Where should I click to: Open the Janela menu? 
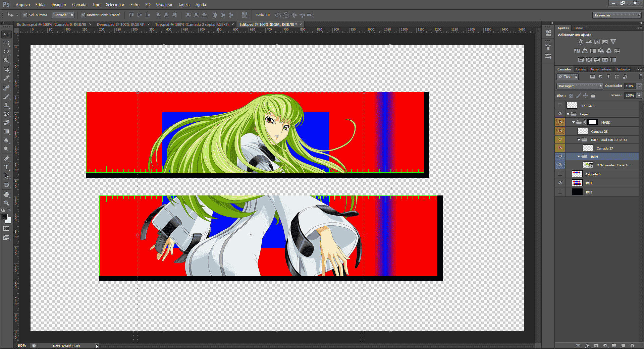(184, 5)
